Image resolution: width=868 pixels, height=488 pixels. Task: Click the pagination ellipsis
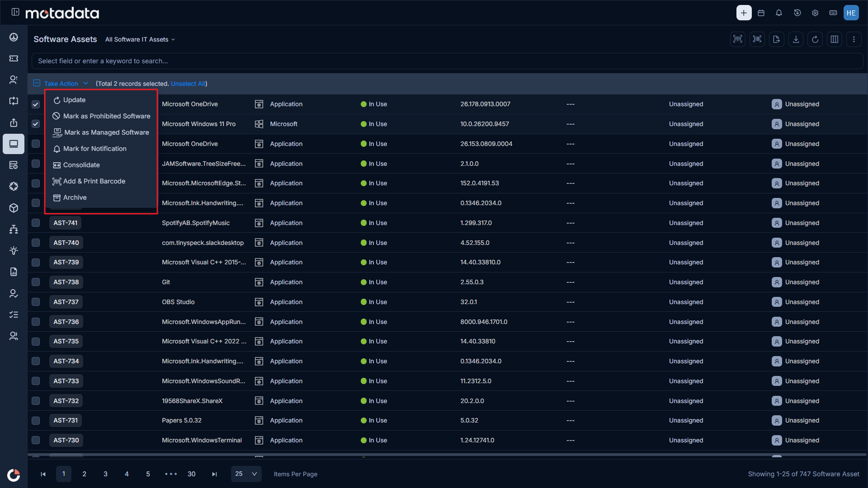tap(171, 474)
